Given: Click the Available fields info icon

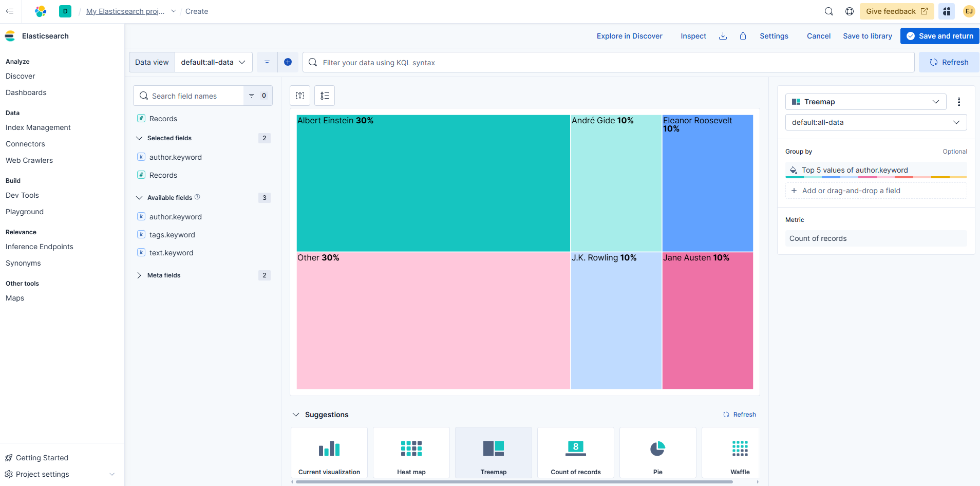Looking at the screenshot, I should 197,197.
